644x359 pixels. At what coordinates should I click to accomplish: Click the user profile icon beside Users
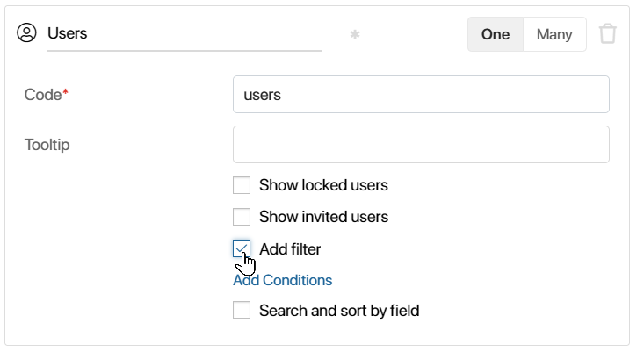26,32
